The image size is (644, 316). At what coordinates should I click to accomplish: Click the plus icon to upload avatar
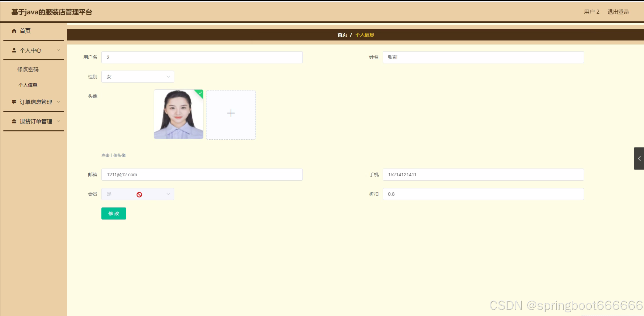click(x=231, y=113)
